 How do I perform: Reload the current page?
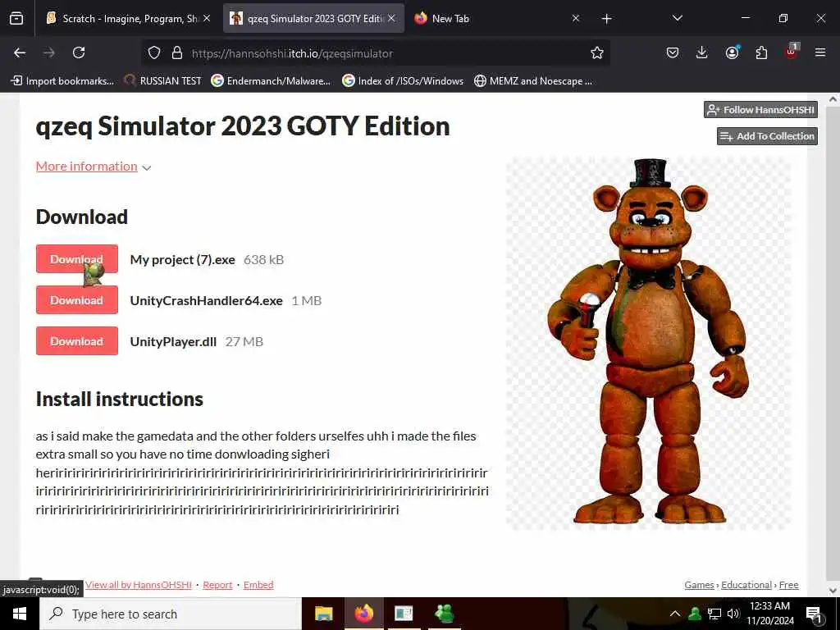pyautogui.click(x=79, y=52)
